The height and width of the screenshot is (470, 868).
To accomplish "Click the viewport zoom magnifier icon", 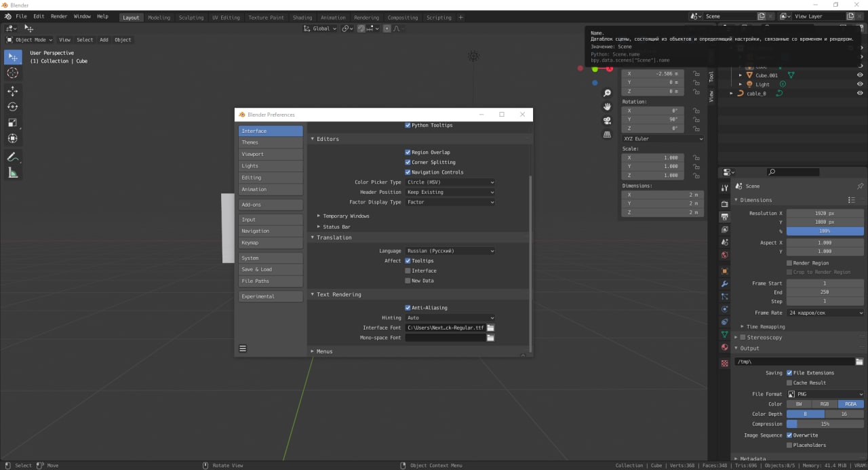I will (x=607, y=93).
